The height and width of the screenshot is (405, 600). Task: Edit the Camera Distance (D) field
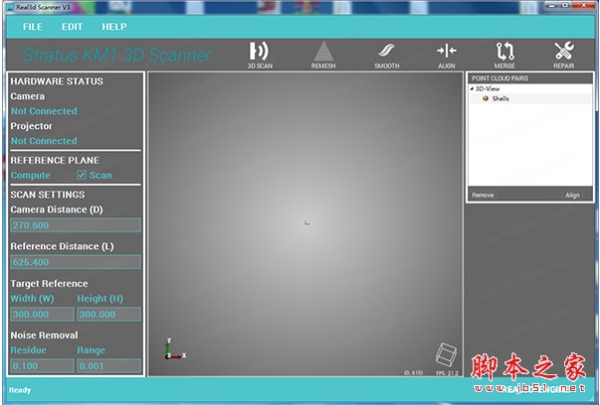pos(75,225)
